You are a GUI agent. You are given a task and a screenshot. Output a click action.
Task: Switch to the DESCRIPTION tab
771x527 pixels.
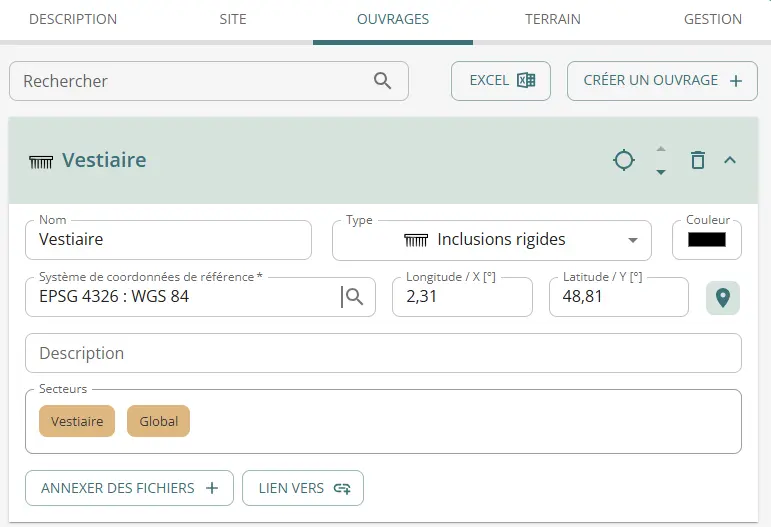click(x=73, y=19)
